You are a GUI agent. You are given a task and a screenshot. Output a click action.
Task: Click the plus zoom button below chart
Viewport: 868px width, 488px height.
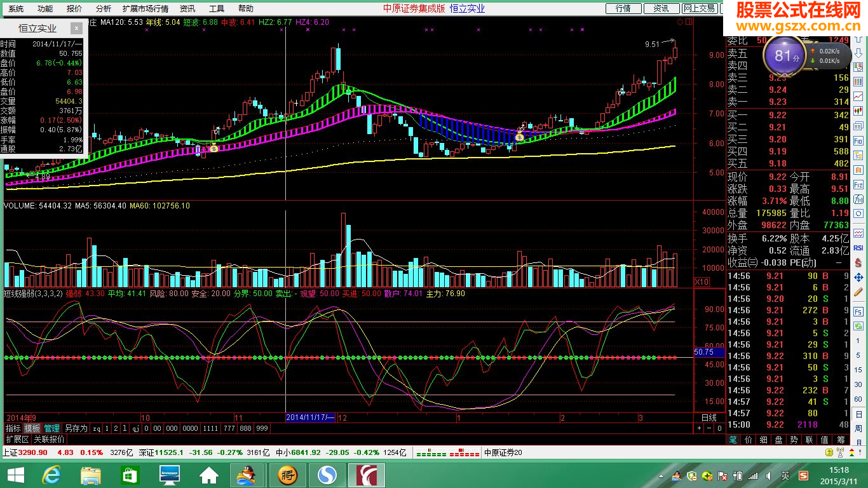coord(699,428)
